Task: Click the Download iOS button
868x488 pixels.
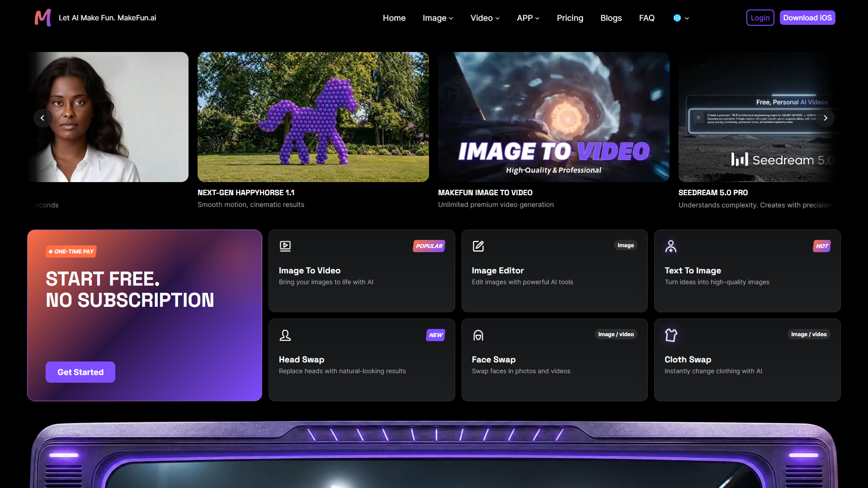Action: click(807, 18)
